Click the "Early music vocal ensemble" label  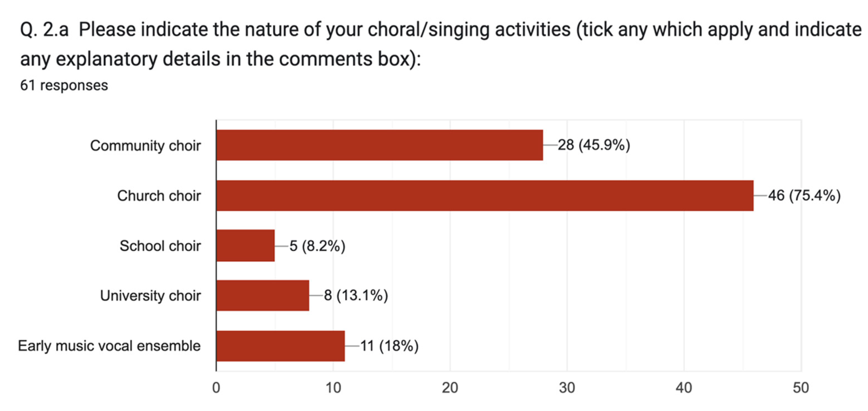(109, 346)
